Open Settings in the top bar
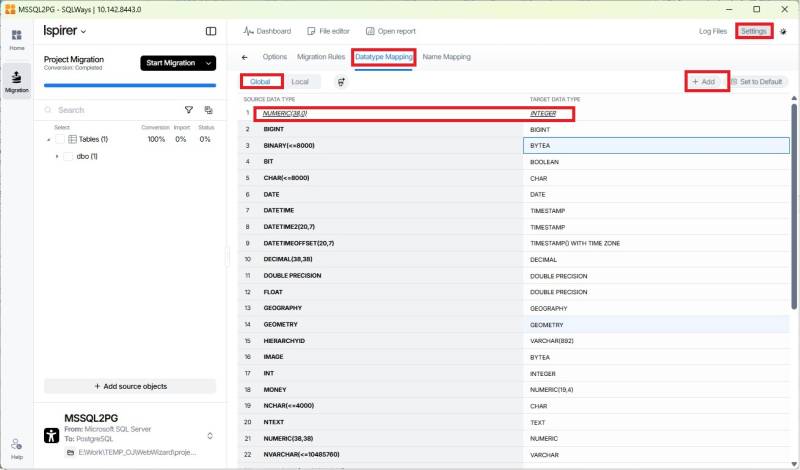 tap(754, 31)
